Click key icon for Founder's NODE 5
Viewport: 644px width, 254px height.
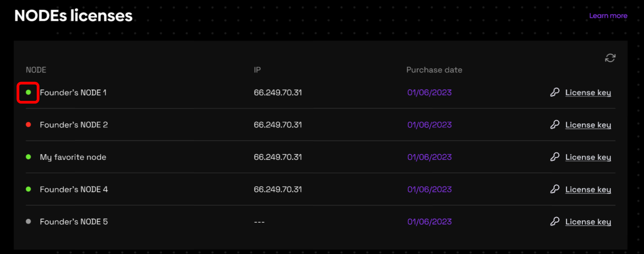[x=555, y=222]
